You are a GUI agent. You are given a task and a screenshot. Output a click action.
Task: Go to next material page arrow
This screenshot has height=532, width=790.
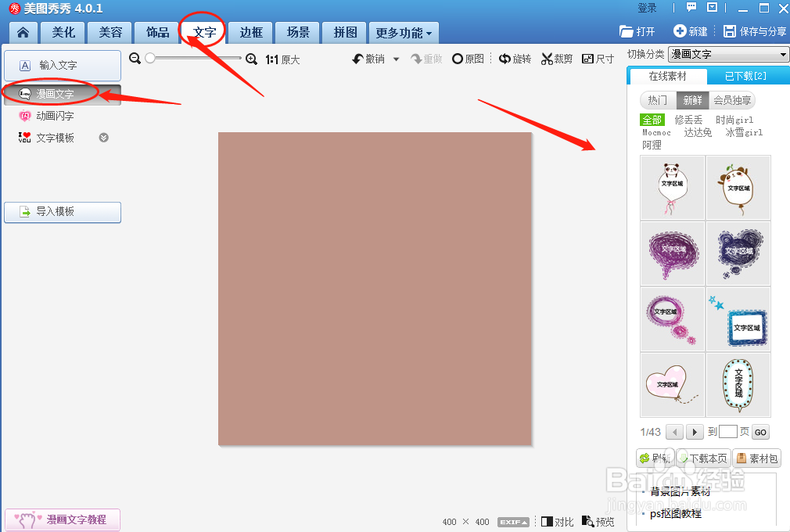(695, 432)
